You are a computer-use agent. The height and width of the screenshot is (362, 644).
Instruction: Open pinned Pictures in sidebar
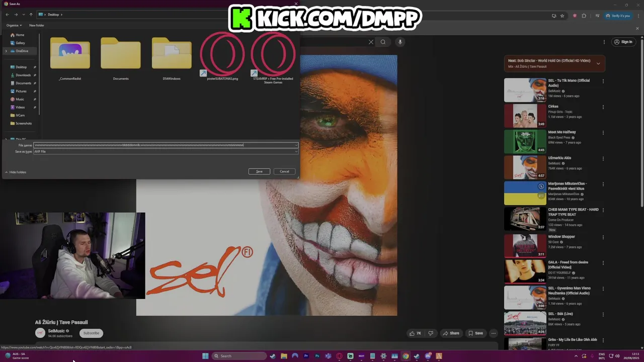tap(21, 91)
